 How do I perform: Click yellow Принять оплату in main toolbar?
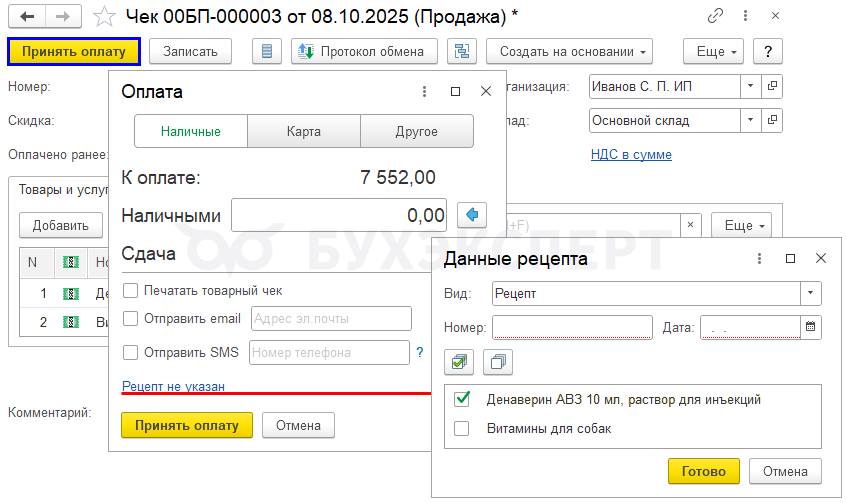click(x=74, y=51)
